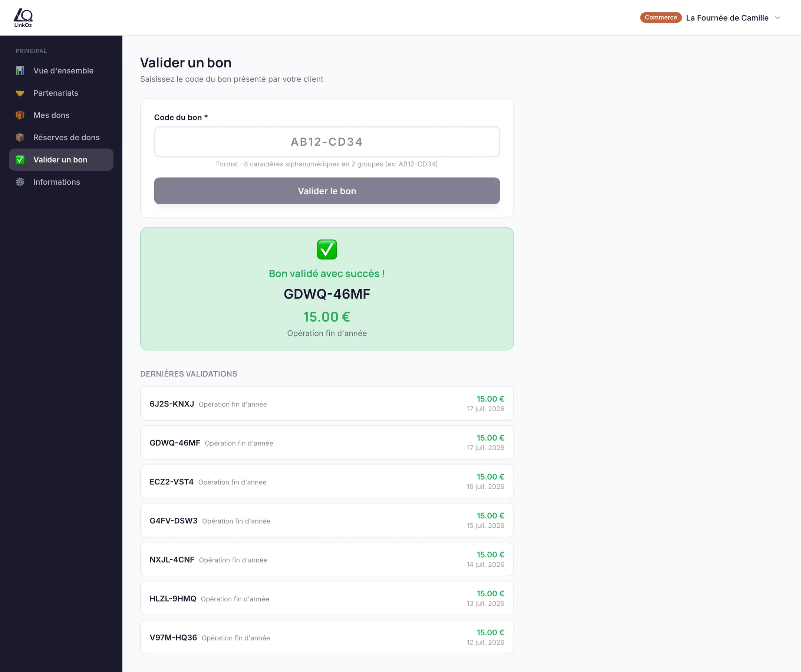Click the handshake icon next to Partenariats
This screenshot has height=672, width=801.
20,93
